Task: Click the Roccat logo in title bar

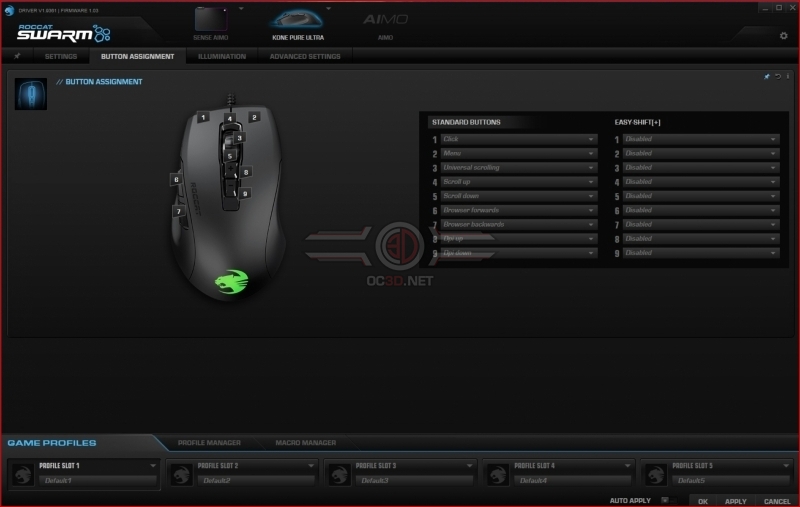Action: 9,10
